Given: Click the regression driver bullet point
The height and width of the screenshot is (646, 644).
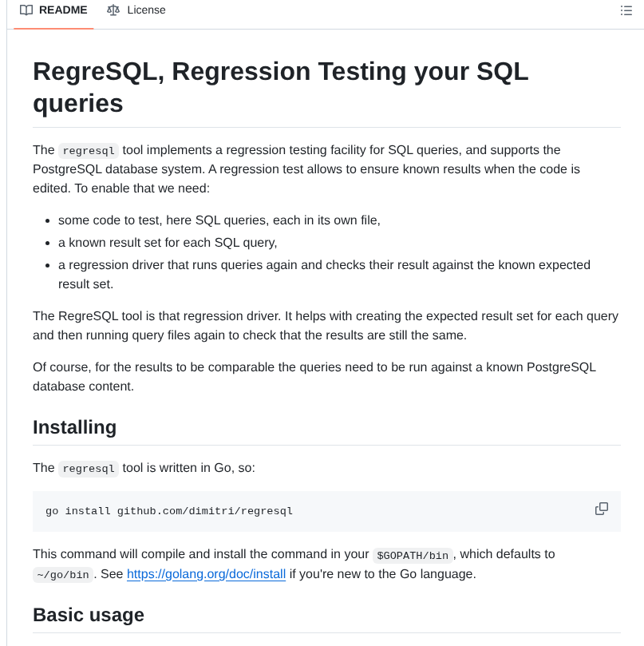Looking at the screenshot, I should point(324,264).
